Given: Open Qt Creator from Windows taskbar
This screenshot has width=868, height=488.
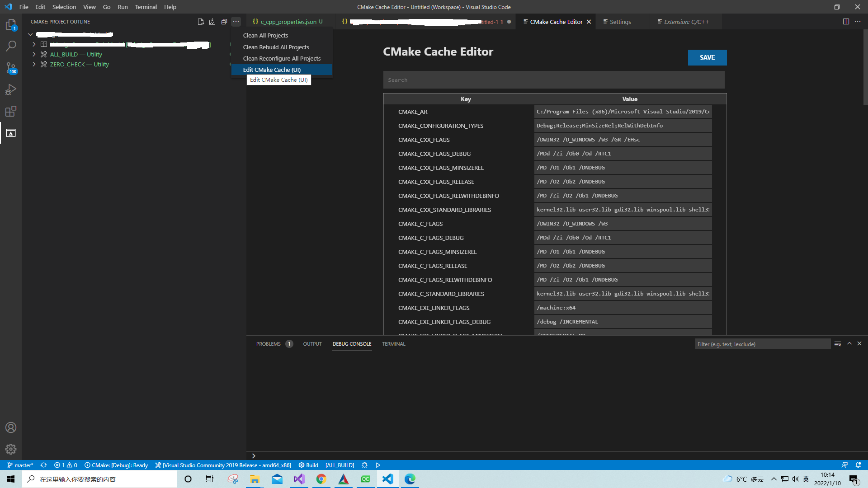Looking at the screenshot, I should click(366, 479).
